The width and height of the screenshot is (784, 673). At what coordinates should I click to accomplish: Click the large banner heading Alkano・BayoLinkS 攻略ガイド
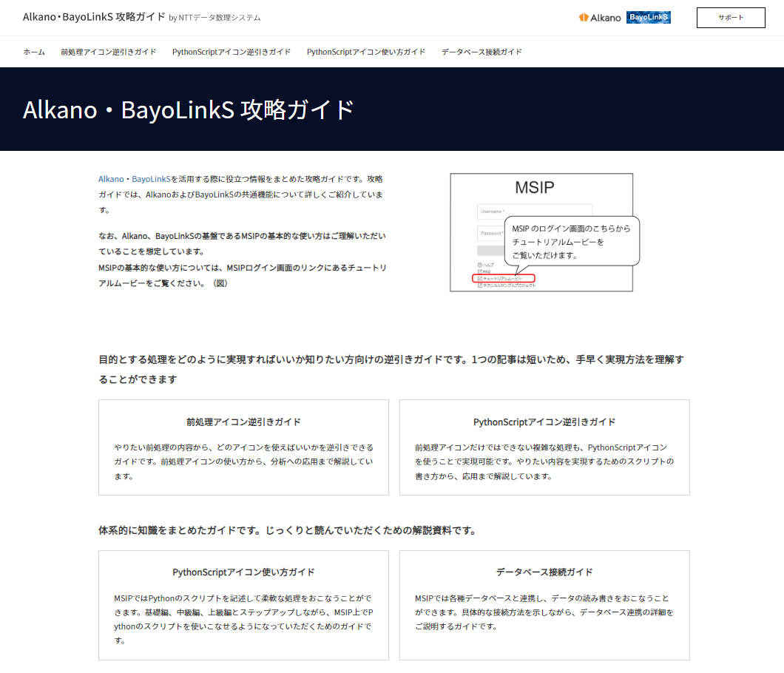pyautogui.click(x=189, y=109)
